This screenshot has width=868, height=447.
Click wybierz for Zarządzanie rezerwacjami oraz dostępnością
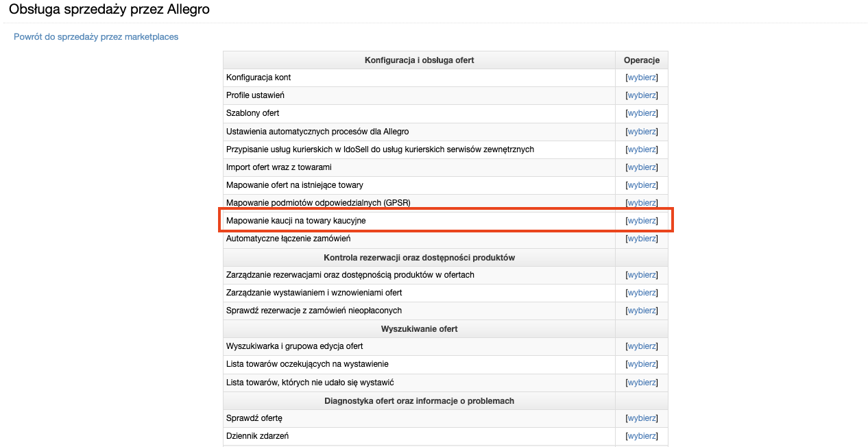pos(642,275)
